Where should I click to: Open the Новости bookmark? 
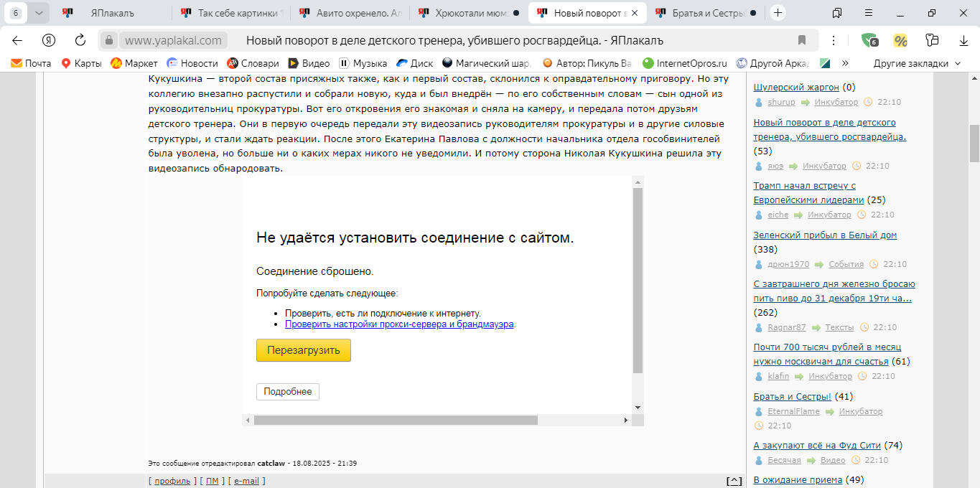pyautogui.click(x=192, y=63)
